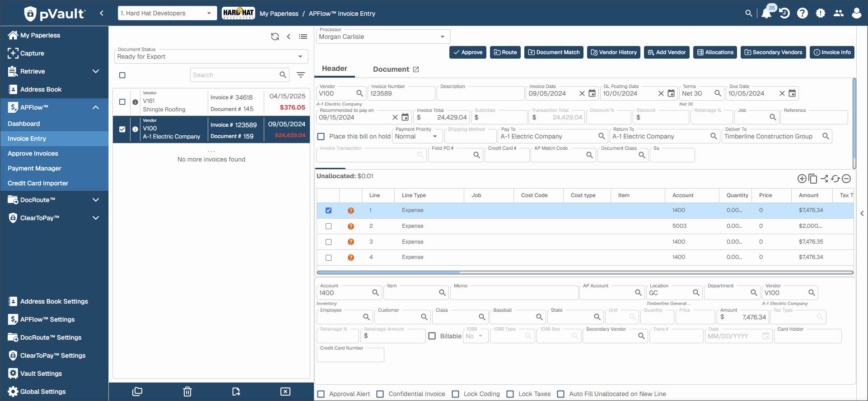Open the invoice list filter icon

pyautogui.click(x=301, y=75)
